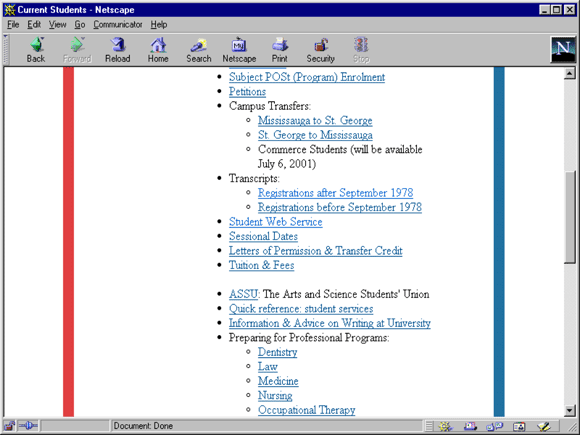The image size is (580, 435).
Task: Click the "Document: Done" status text
Action: point(143,426)
